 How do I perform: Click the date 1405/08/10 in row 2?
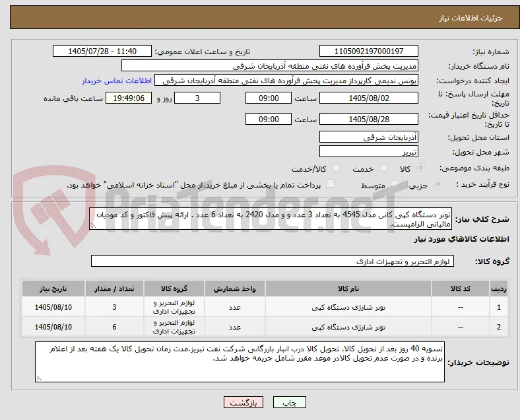[x=53, y=327]
